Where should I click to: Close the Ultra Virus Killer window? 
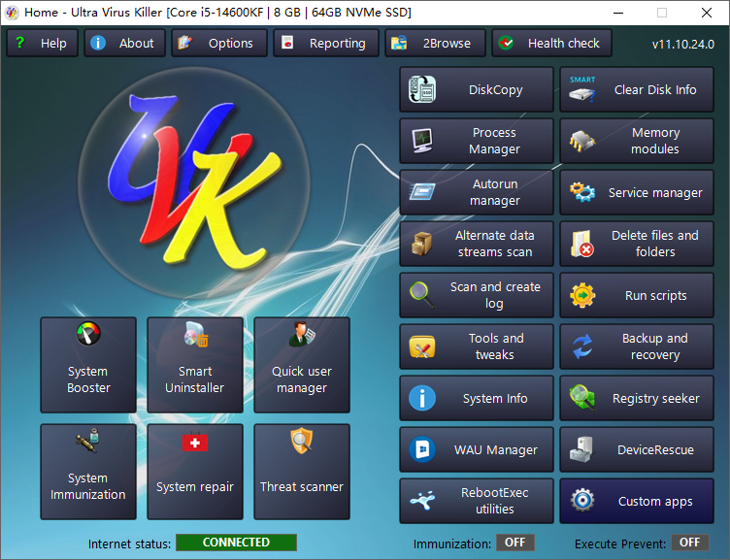click(x=707, y=13)
